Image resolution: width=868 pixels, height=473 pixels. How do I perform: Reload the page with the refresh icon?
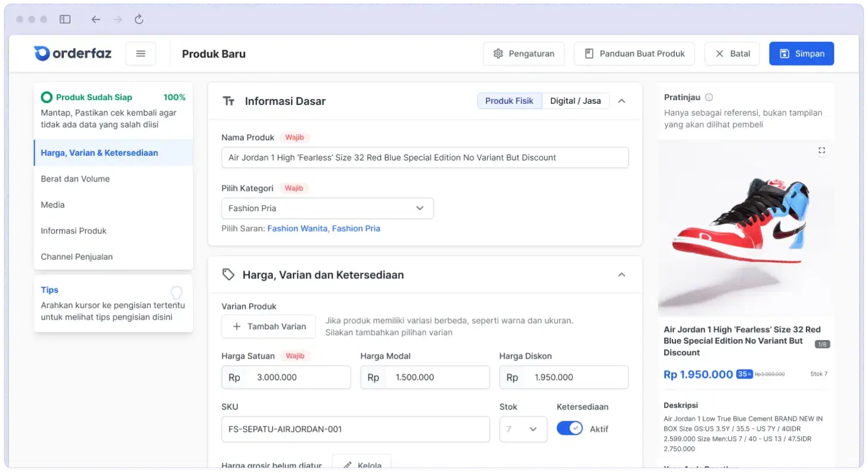[x=139, y=20]
